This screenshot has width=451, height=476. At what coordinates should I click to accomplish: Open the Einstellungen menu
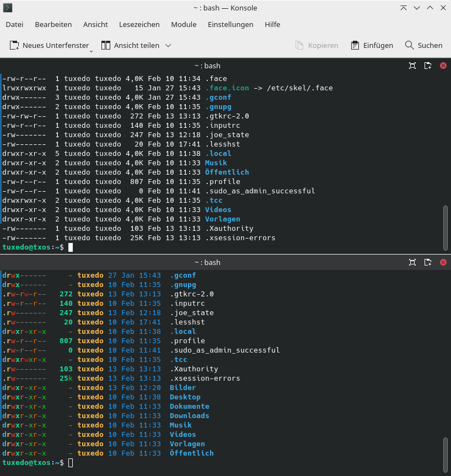pyautogui.click(x=230, y=25)
